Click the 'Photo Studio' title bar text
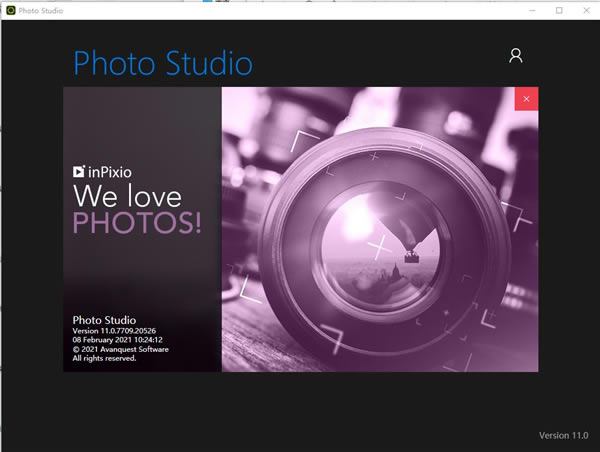The width and height of the screenshot is (600, 452). pos(41,11)
